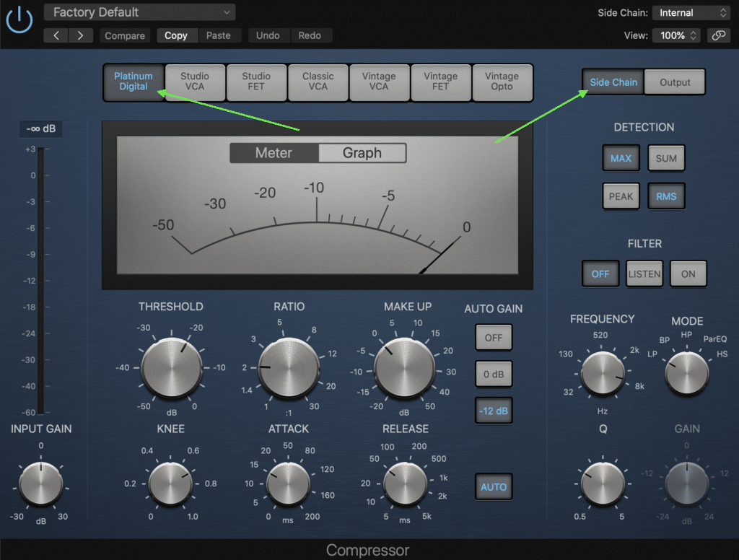Click the Make Up gain knob

point(404,367)
